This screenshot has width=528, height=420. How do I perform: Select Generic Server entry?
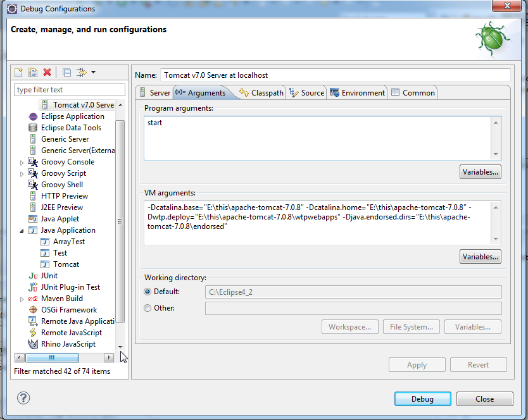coord(59,139)
